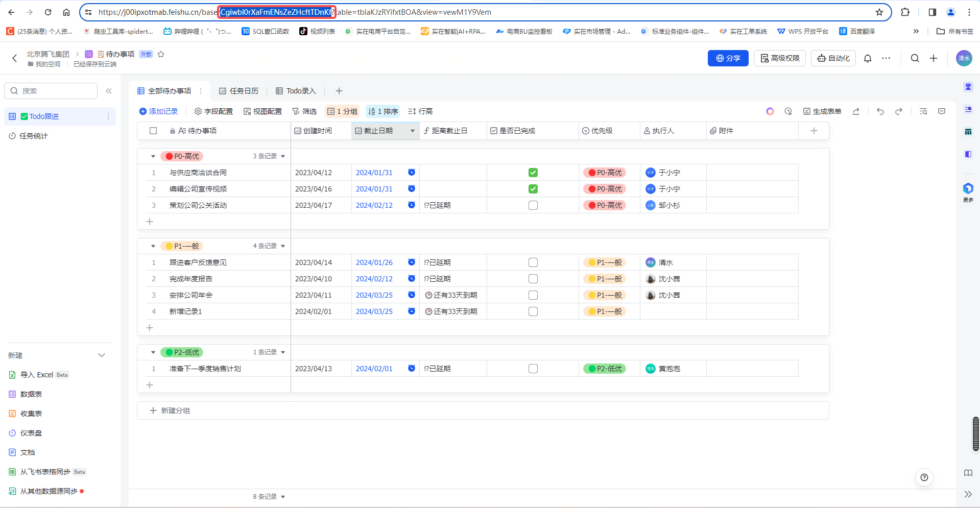Click the notification bell icon
The height and width of the screenshot is (508, 980).
click(x=868, y=58)
